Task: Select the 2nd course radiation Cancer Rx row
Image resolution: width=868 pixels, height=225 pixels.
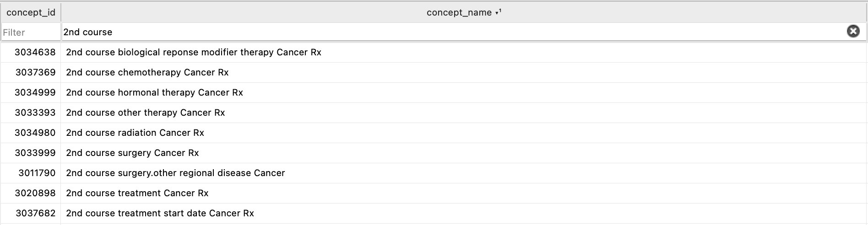Action: (x=434, y=133)
